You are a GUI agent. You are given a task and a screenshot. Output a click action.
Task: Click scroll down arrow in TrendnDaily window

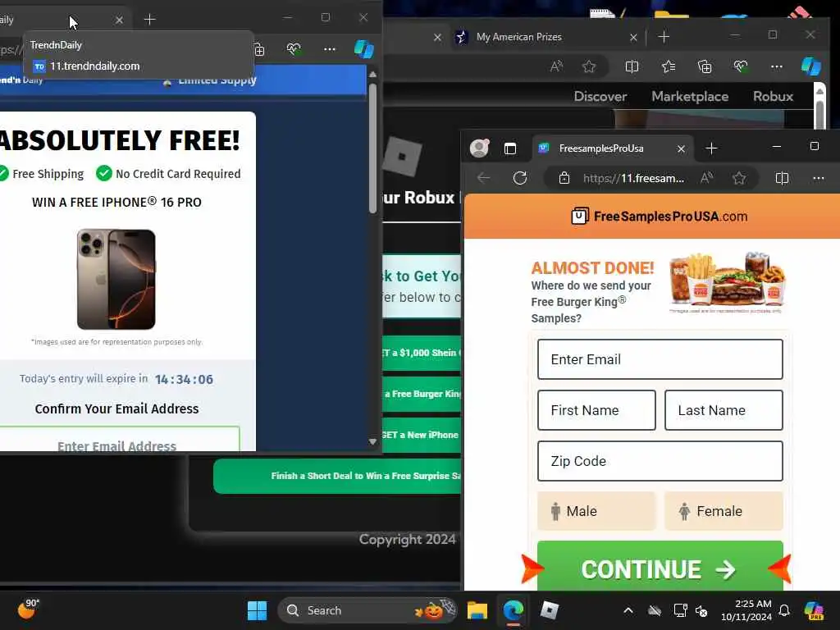coord(373,441)
